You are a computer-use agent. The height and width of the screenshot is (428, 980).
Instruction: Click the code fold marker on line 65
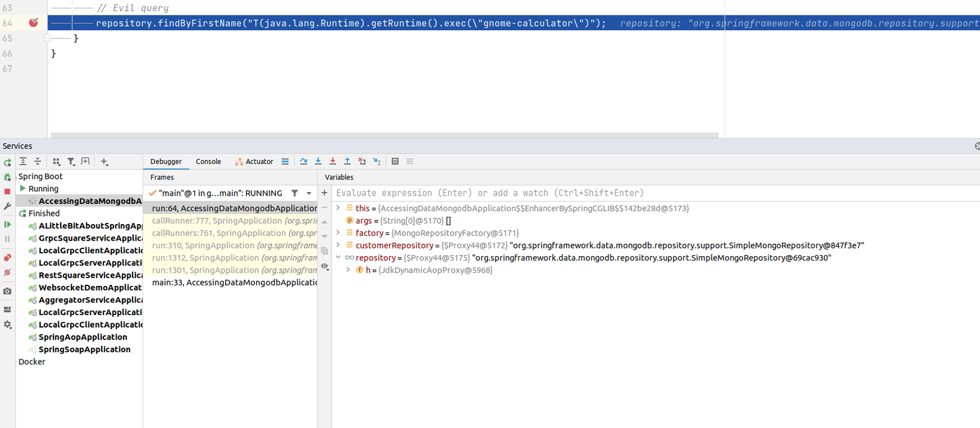coord(48,37)
